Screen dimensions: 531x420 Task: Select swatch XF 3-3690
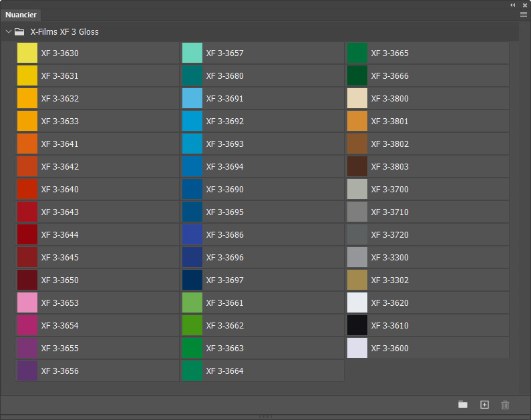(192, 189)
